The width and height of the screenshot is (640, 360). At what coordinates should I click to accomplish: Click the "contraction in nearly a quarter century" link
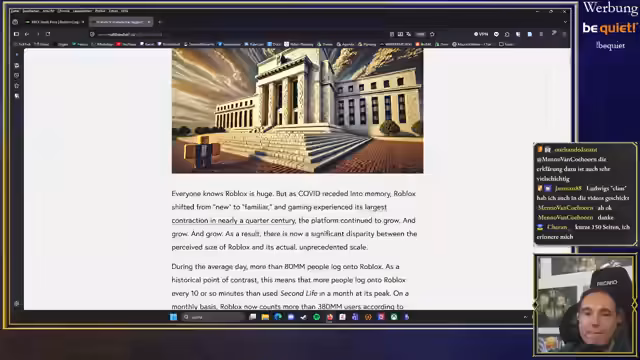coord(233,220)
